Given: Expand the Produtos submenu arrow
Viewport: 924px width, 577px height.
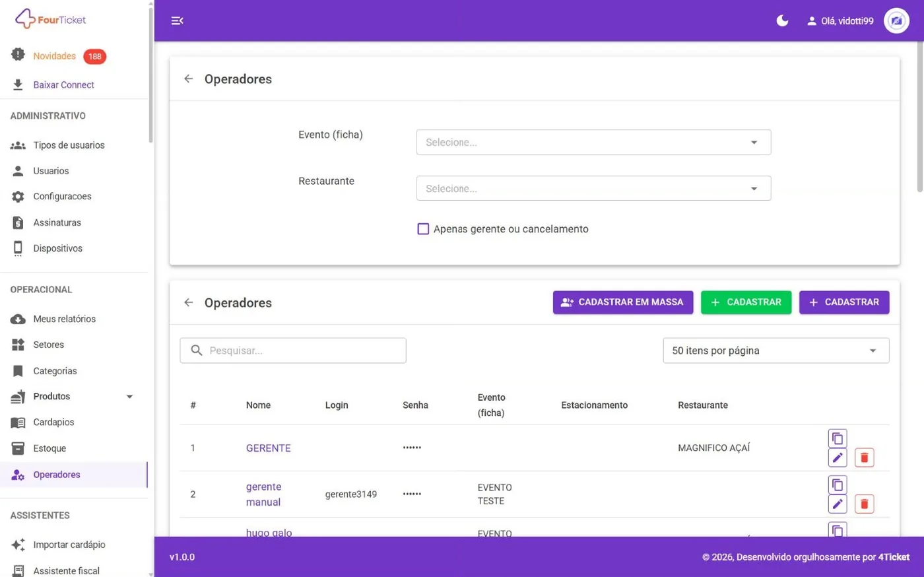Looking at the screenshot, I should pos(129,397).
